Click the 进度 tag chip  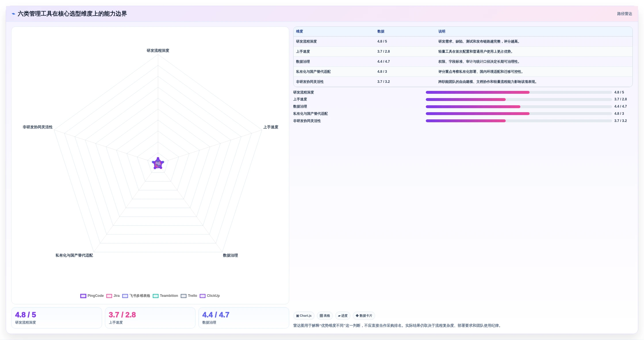point(343,316)
